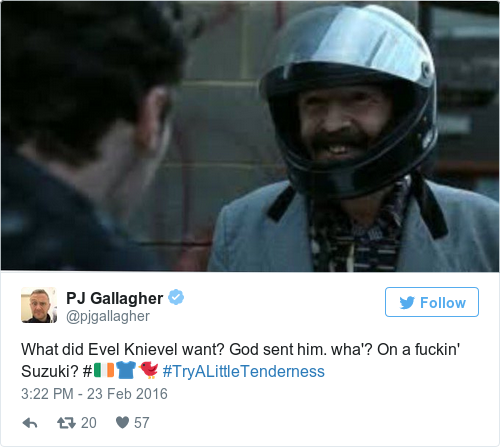The image size is (500, 447).
Task: Click the Twitter bird icon in Follow button
Action: (x=407, y=303)
